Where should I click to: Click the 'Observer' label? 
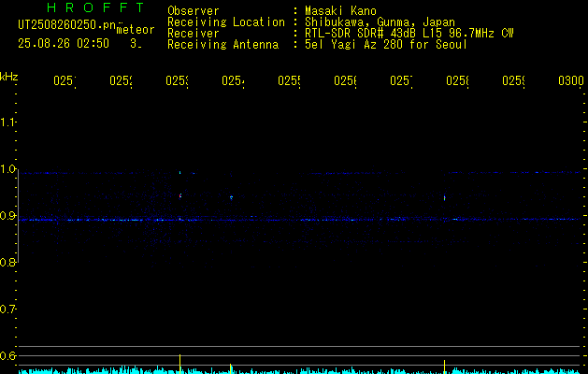pos(194,11)
